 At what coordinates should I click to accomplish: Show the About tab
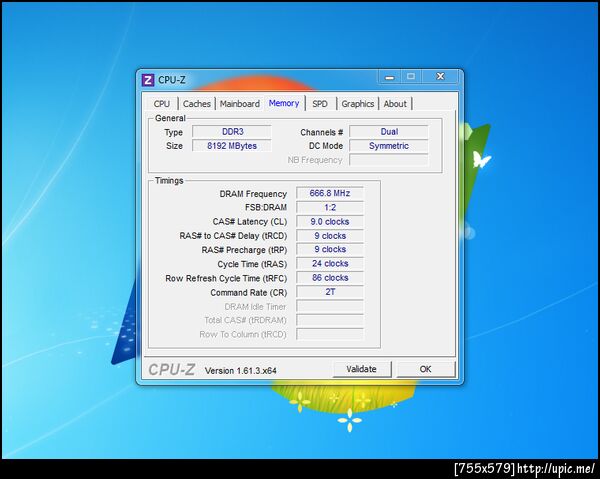coord(395,104)
